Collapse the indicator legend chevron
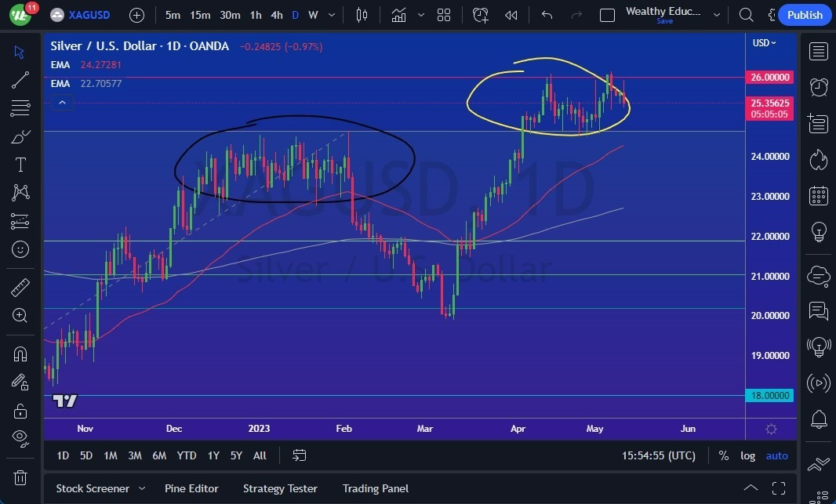The image size is (836, 504). 63,103
